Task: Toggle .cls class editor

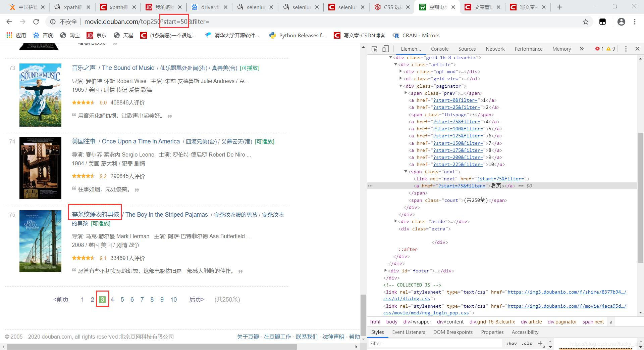Action: [527, 343]
